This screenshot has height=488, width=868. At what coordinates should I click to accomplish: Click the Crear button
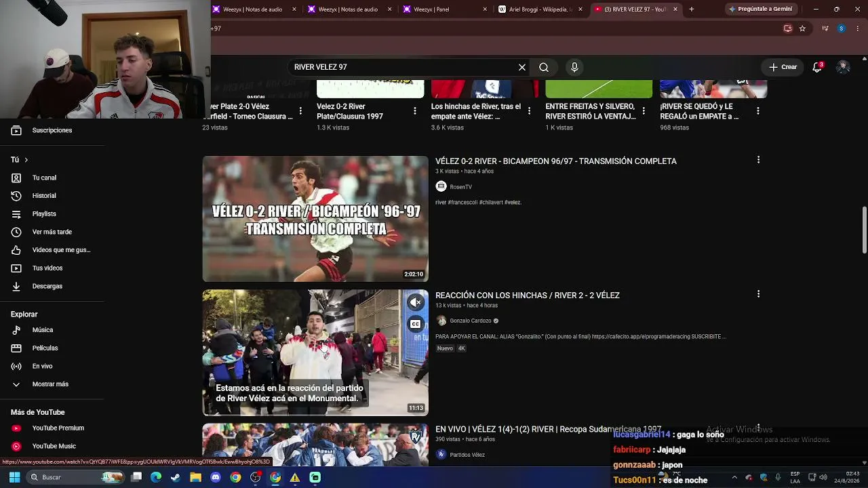pos(783,67)
